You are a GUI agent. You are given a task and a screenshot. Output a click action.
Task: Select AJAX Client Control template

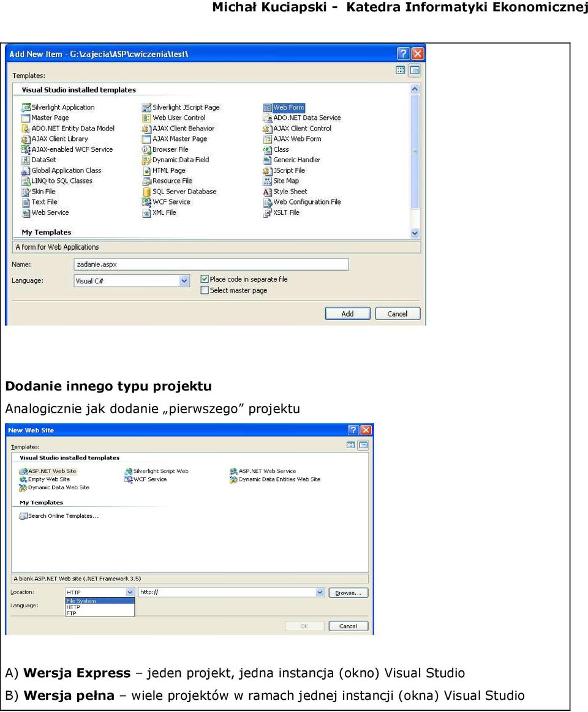pyautogui.click(x=297, y=129)
